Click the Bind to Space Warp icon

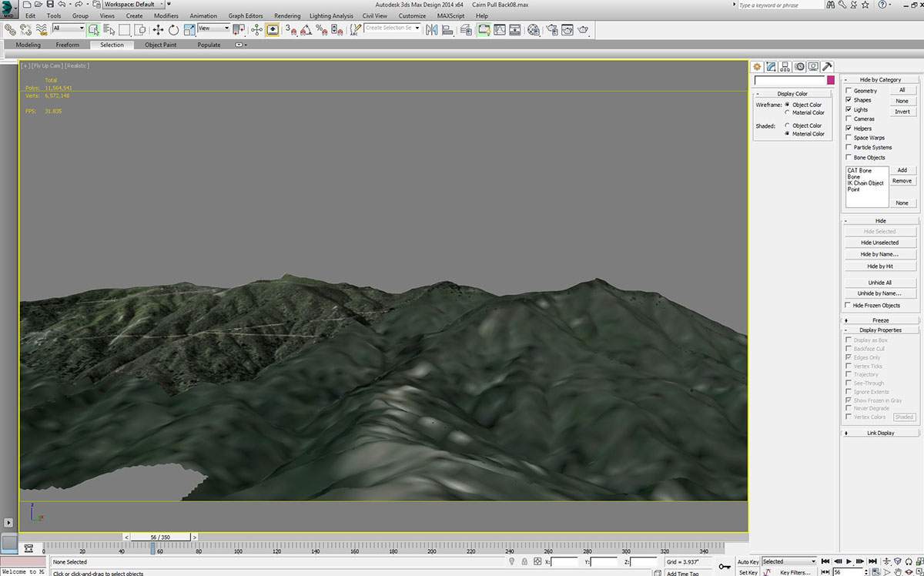(40, 30)
